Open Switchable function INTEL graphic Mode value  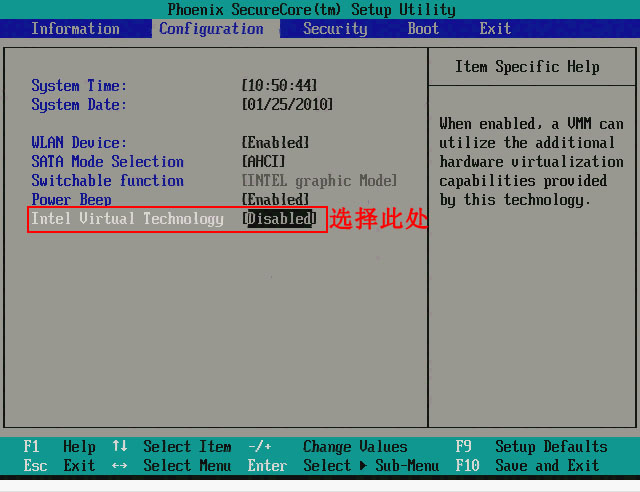320,181
